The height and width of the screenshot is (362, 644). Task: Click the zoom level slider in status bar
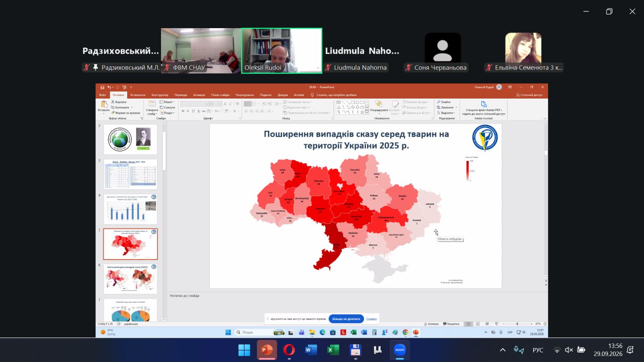(517, 324)
